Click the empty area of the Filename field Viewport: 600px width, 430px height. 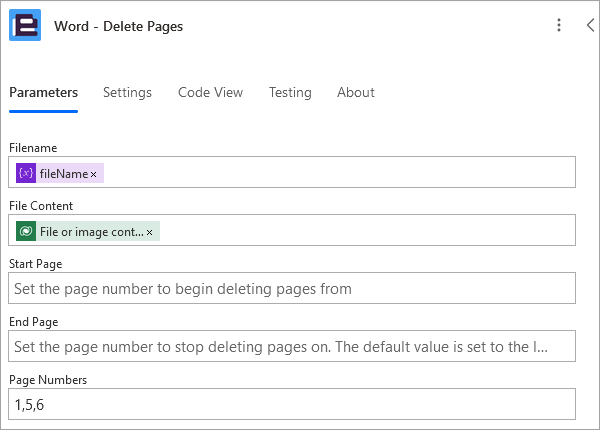pyautogui.click(x=337, y=172)
